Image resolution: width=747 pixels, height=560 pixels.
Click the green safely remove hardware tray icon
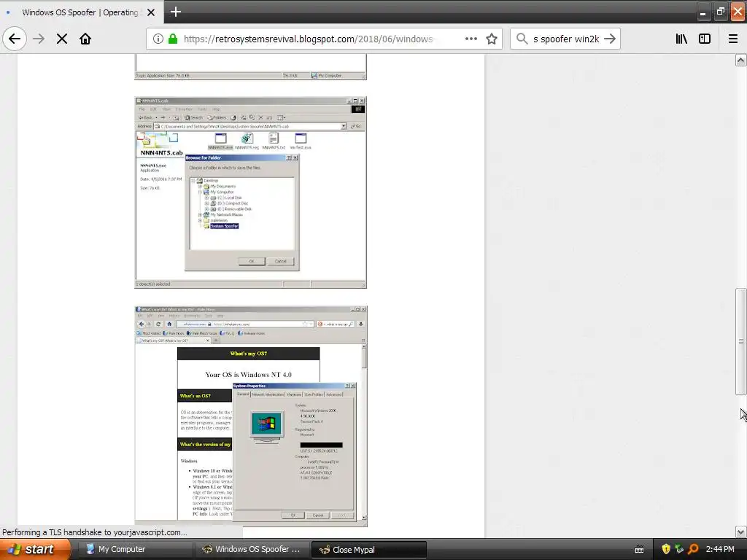pos(679,549)
